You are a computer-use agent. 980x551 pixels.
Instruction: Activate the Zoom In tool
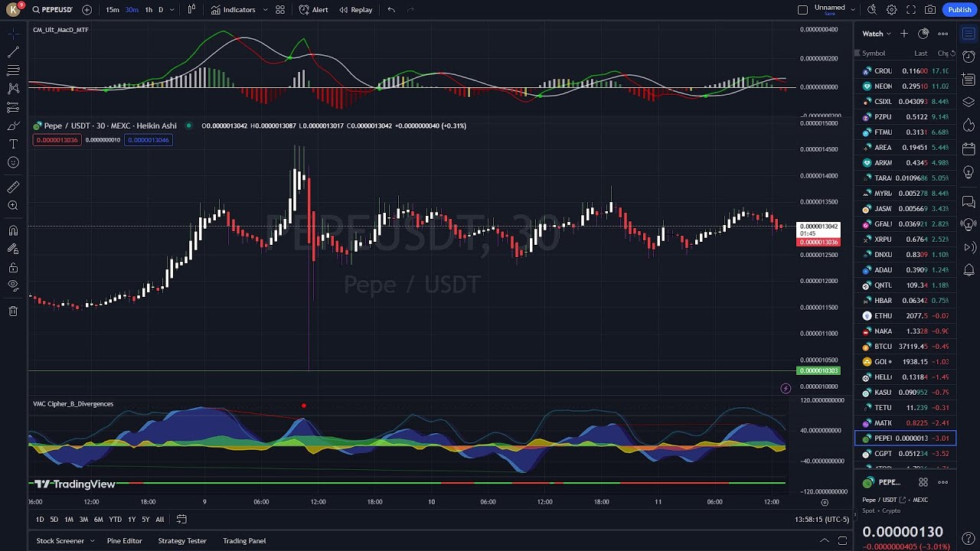(x=13, y=206)
